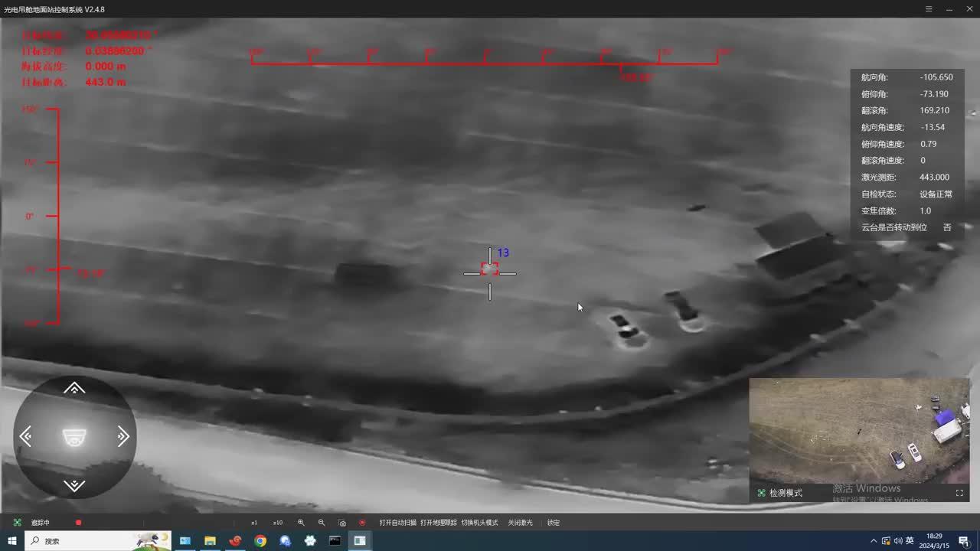
Task: Click the volume speaker tray icon
Action: coord(897,541)
